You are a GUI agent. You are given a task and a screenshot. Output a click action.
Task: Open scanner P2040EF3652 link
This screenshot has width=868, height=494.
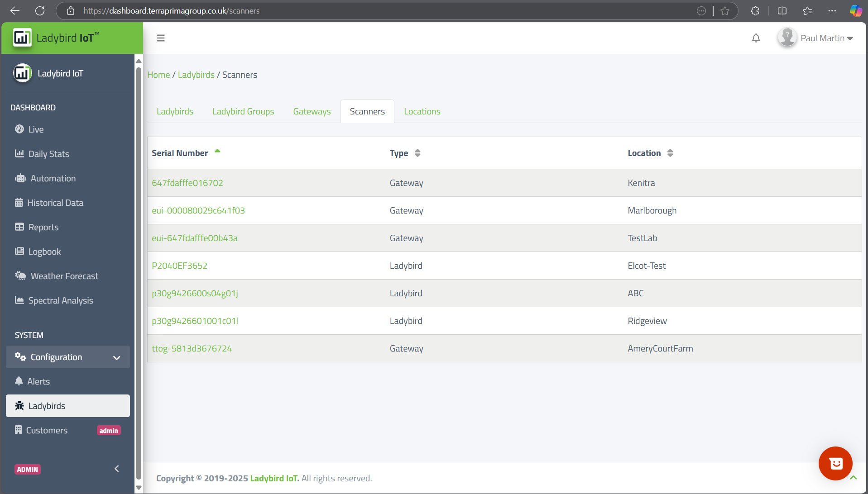click(x=179, y=266)
